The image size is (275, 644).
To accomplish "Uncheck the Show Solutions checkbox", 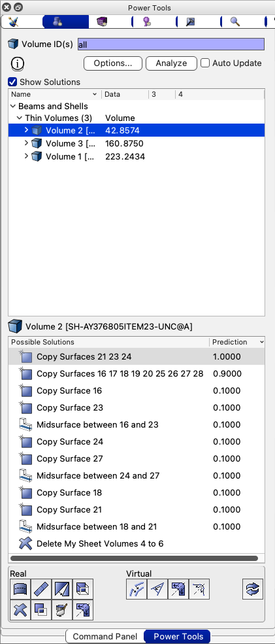I will point(12,82).
